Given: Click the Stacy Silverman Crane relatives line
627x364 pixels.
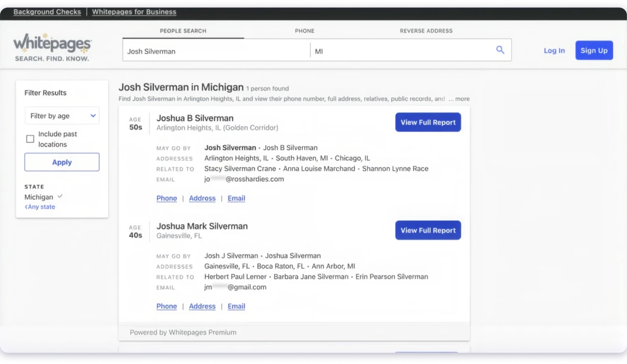Looking at the screenshot, I should (x=316, y=169).
